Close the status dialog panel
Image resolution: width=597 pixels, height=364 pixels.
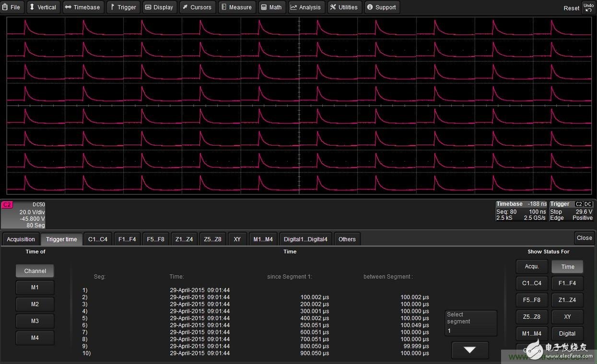pos(584,238)
